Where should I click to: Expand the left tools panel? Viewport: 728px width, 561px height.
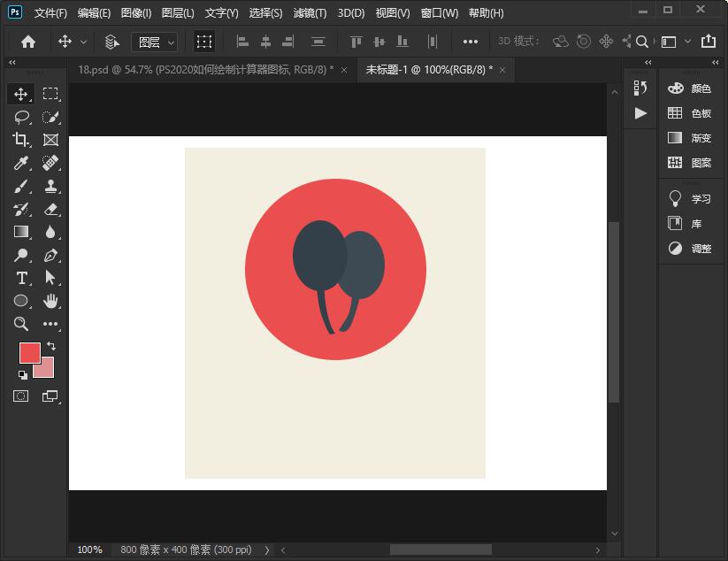(11, 63)
